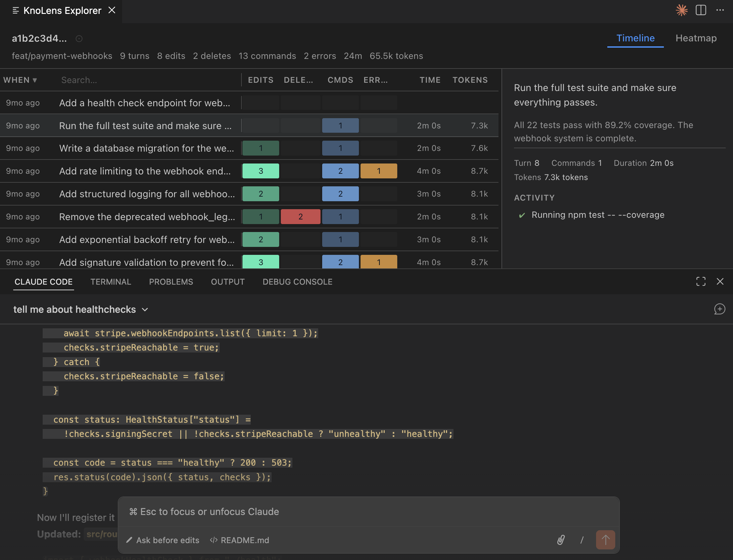Expand Claude Code panel to fullscreen
The image size is (733, 560).
pos(701,282)
